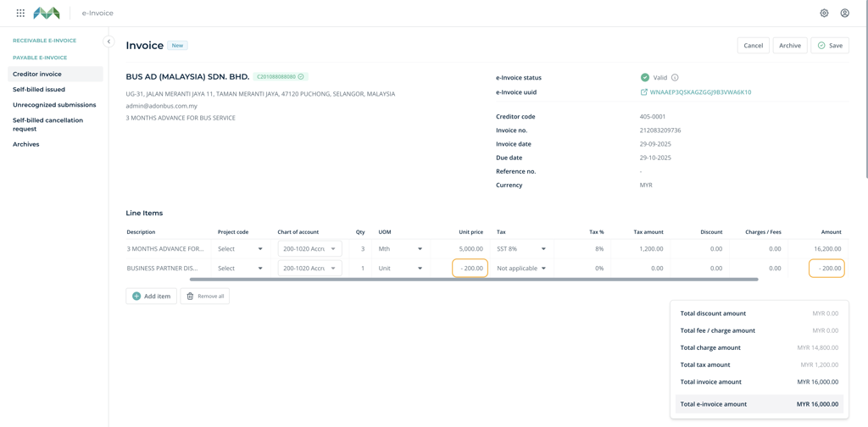Collapse the sidebar with chevron button
This screenshot has height=427, width=868.
coord(109,41)
